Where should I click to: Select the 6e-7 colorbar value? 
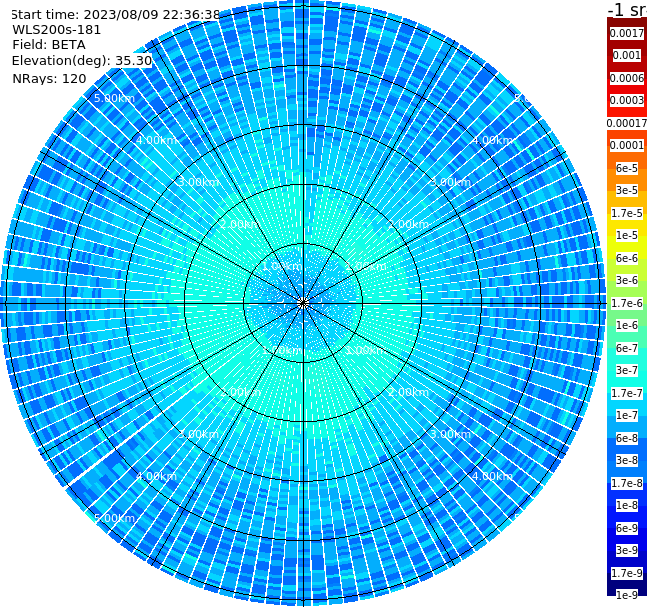627,348
